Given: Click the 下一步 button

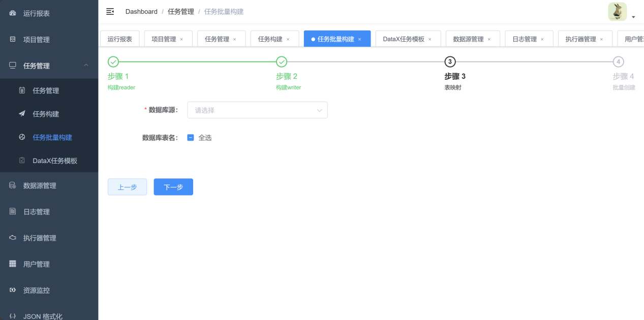Looking at the screenshot, I should [x=173, y=187].
